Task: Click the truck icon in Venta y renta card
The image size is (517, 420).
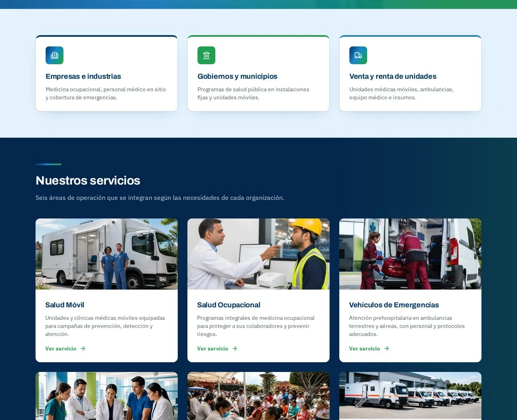Action: coord(358,55)
